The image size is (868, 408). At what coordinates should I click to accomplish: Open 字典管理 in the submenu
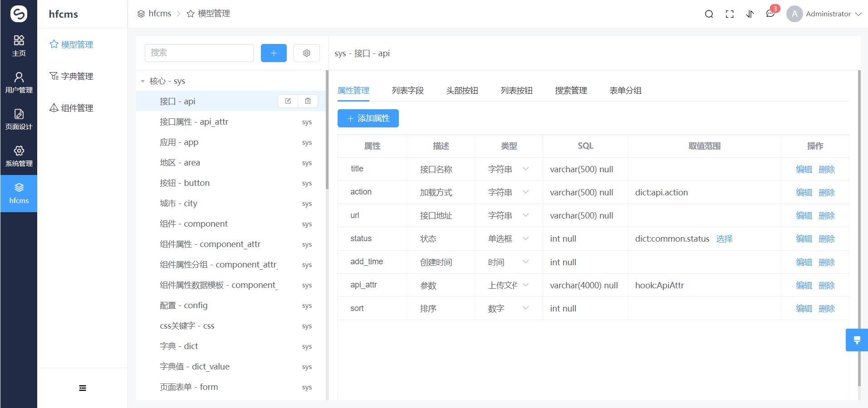point(71,76)
